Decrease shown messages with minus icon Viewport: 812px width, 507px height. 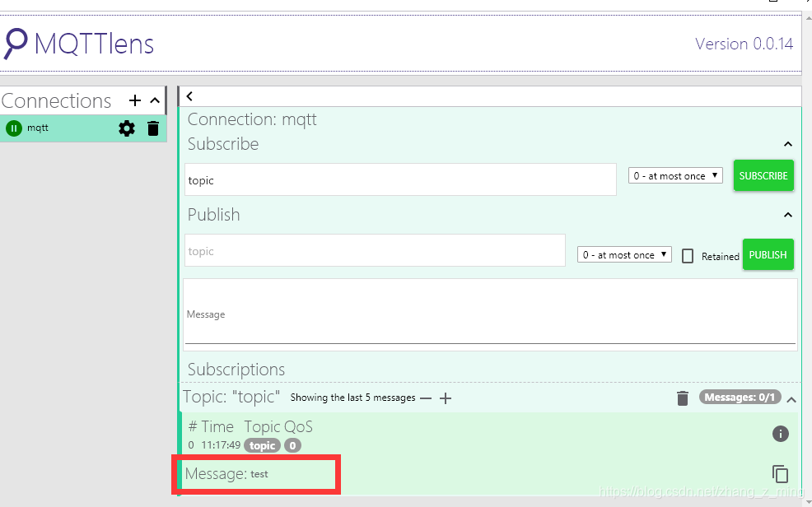pos(426,398)
